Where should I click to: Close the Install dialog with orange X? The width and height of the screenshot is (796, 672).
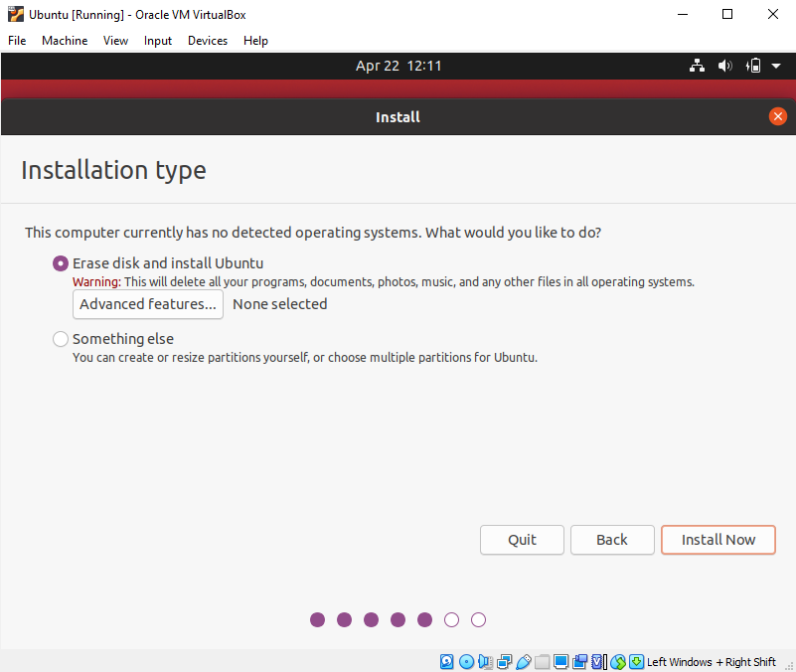tap(778, 117)
